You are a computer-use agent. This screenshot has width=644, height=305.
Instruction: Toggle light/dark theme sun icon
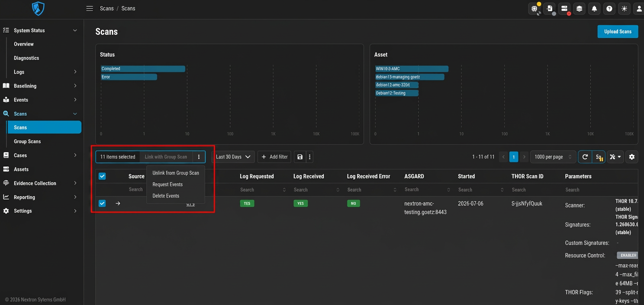(x=624, y=8)
